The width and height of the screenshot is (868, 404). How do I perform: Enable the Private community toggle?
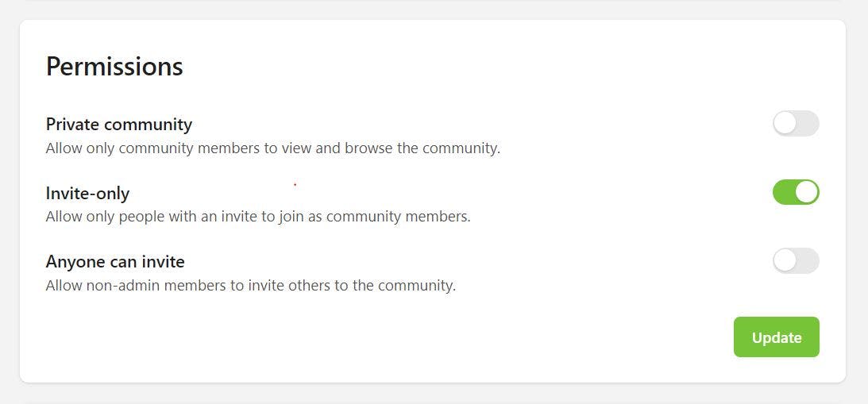(796, 124)
